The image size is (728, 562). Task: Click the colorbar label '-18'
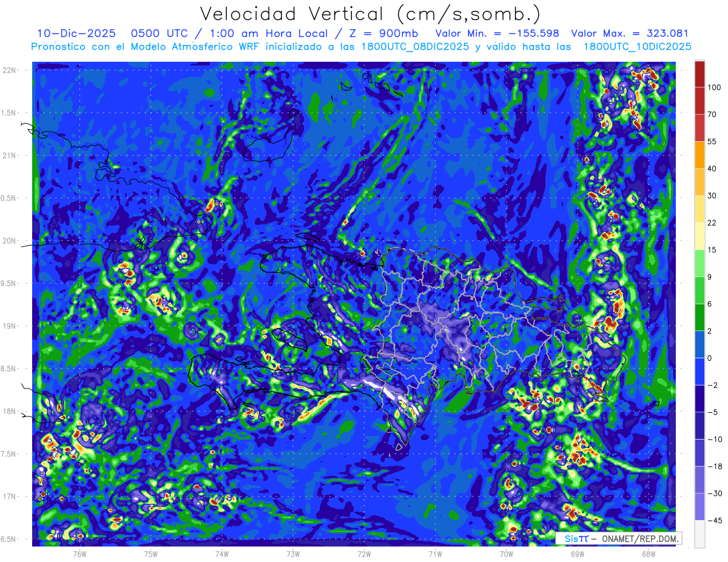coord(715,466)
